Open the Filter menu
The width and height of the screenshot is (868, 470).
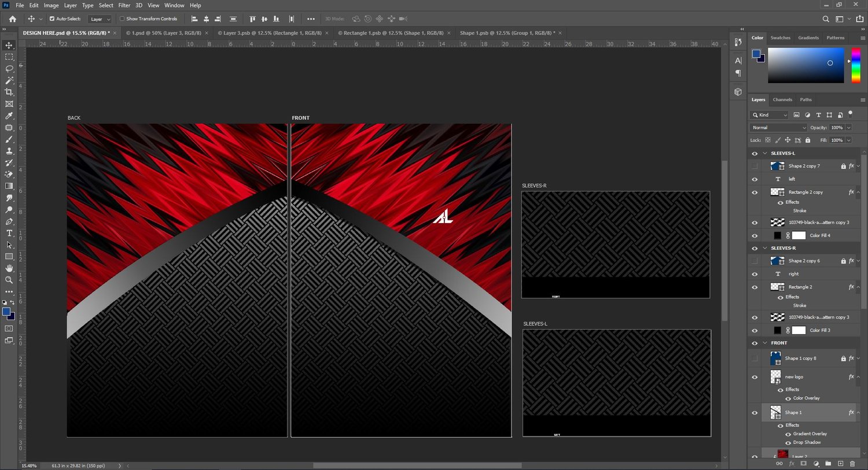(124, 5)
